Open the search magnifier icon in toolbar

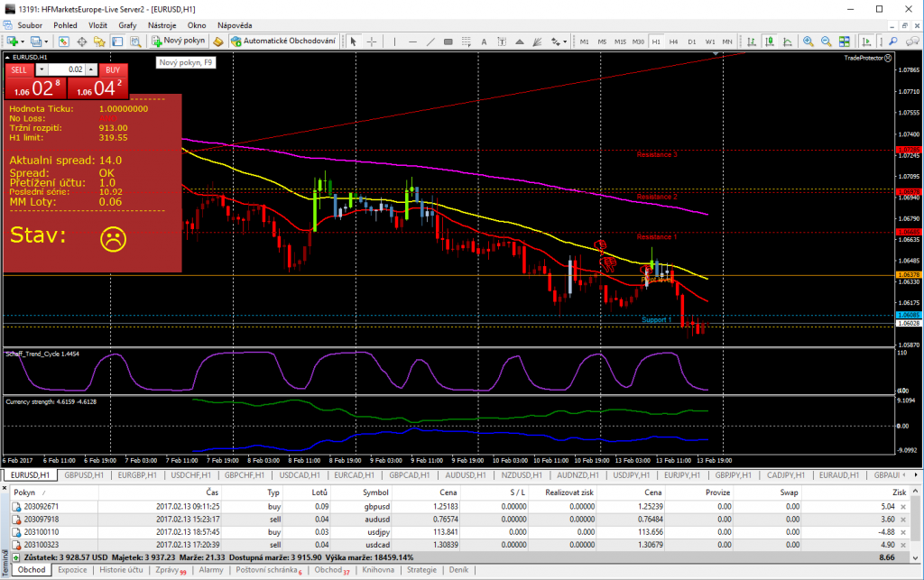point(894,41)
